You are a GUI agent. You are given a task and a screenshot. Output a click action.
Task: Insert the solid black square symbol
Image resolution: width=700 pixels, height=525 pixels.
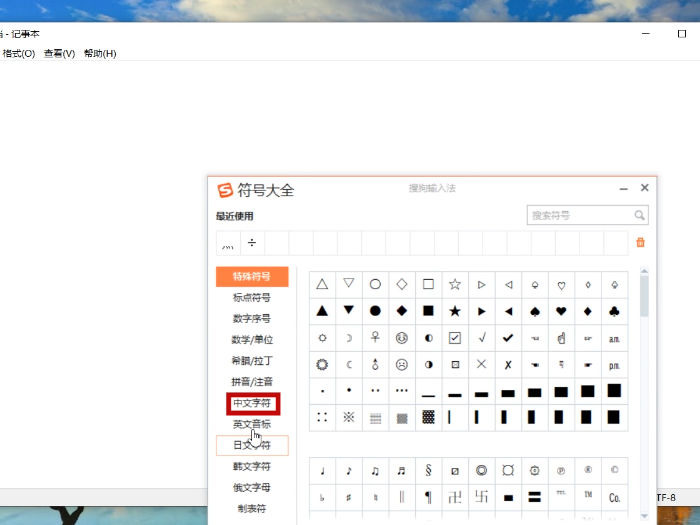pos(429,311)
